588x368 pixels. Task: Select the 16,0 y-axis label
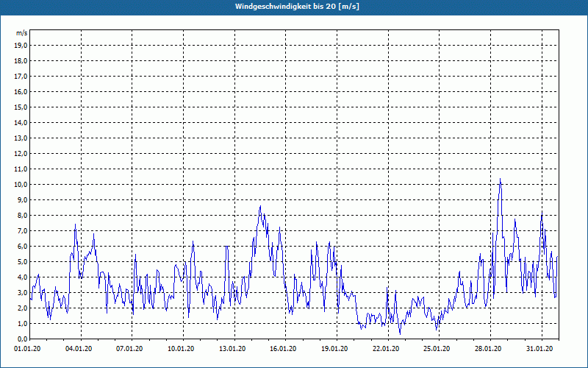21,91
